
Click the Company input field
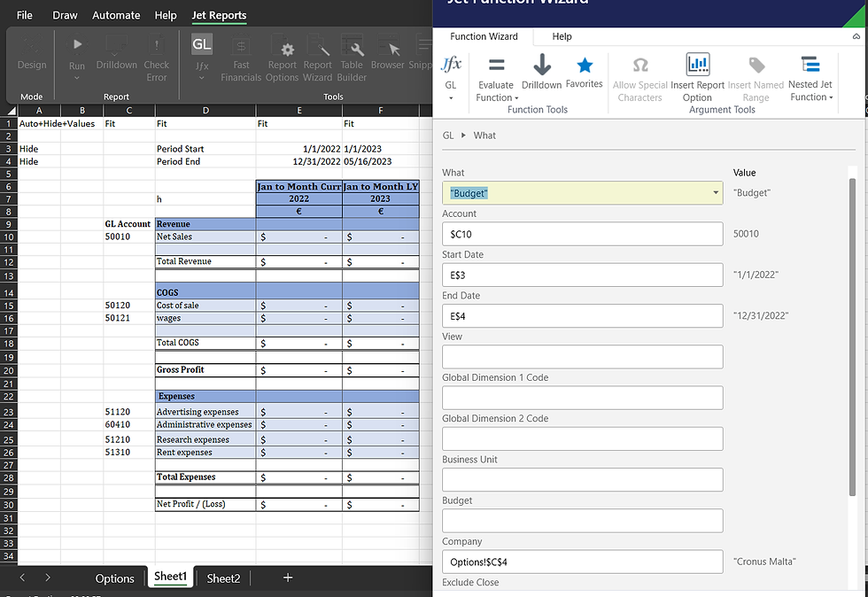[583, 562]
